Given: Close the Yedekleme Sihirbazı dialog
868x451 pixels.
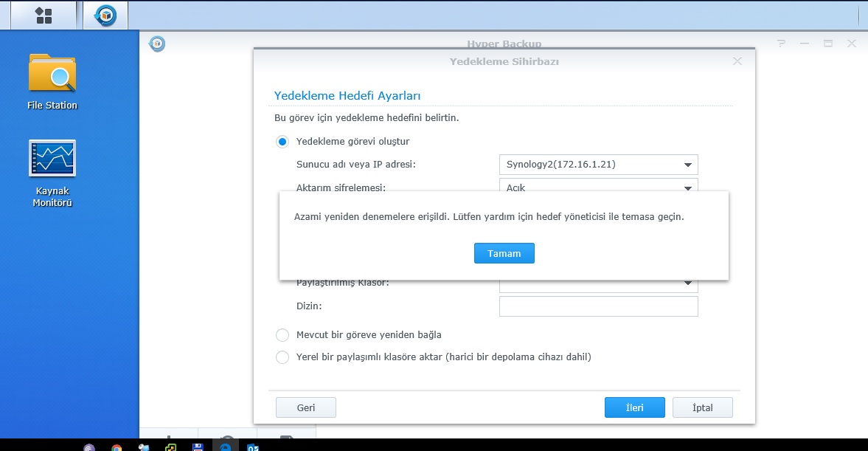Looking at the screenshot, I should pos(737,61).
